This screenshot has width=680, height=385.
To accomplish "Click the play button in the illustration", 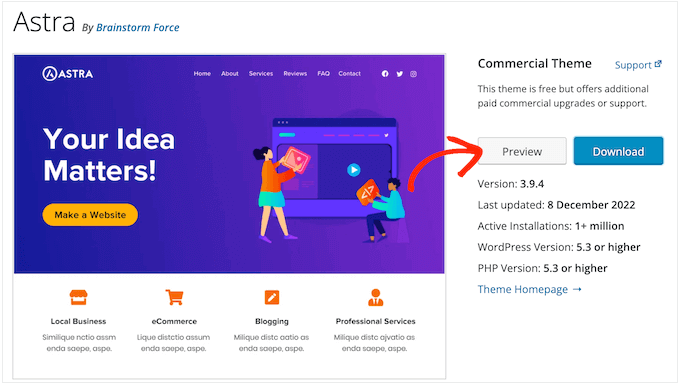I will [354, 170].
